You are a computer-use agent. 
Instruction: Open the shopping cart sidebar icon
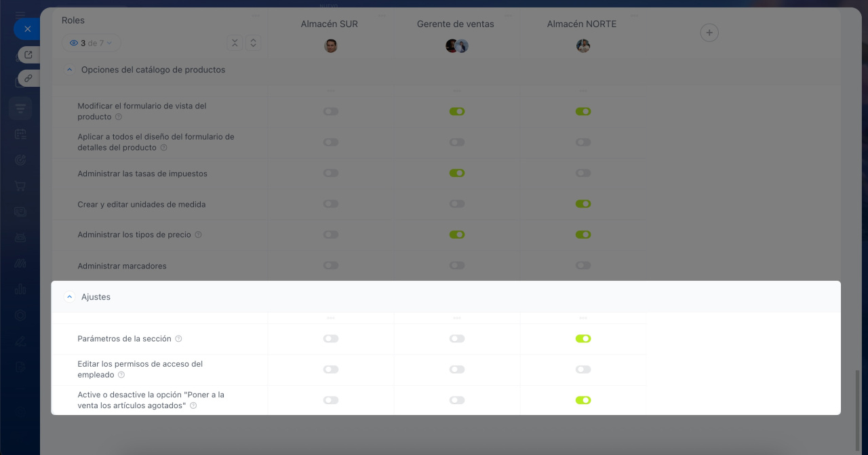click(x=20, y=186)
